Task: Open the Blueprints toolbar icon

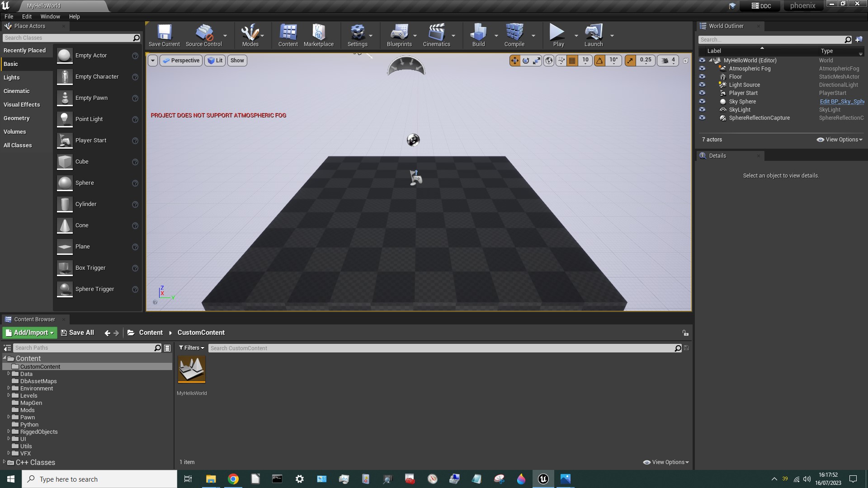Action: [399, 35]
